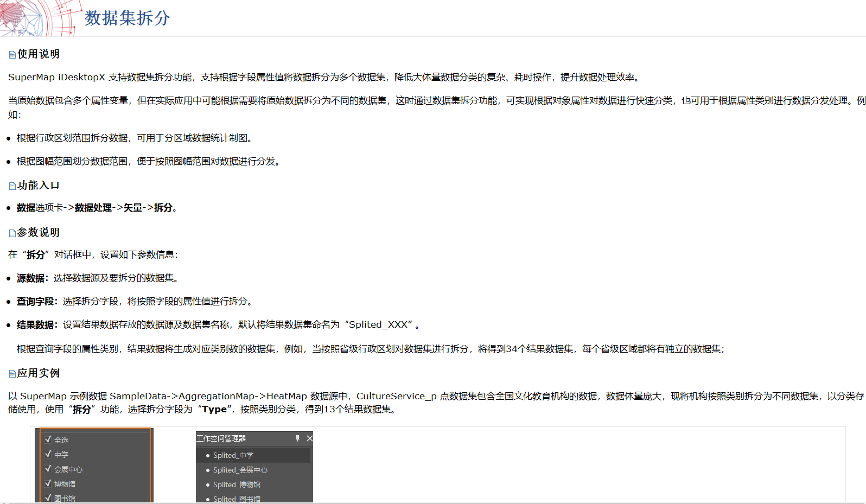Image resolution: width=866 pixels, height=504 pixels.
Task: Click the 应用实例 section heading
Action: [x=39, y=373]
